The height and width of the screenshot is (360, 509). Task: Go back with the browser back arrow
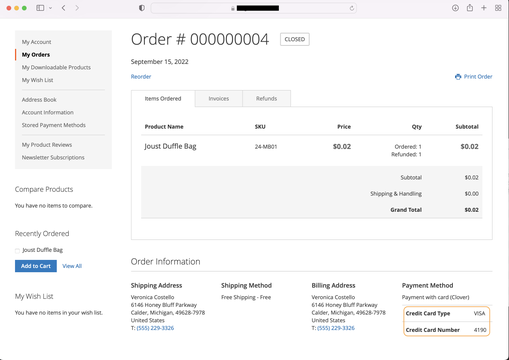(x=64, y=8)
